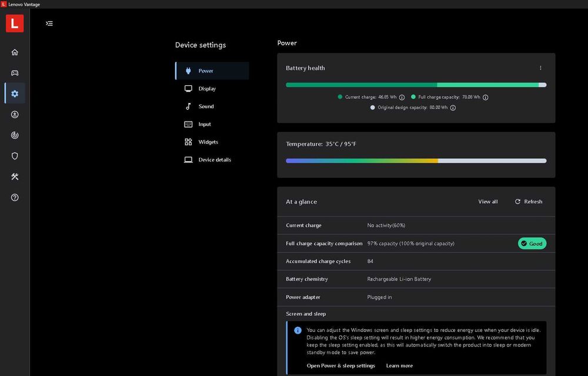Click the No activity (60%) text
This screenshot has height=376, width=588.
(x=386, y=225)
